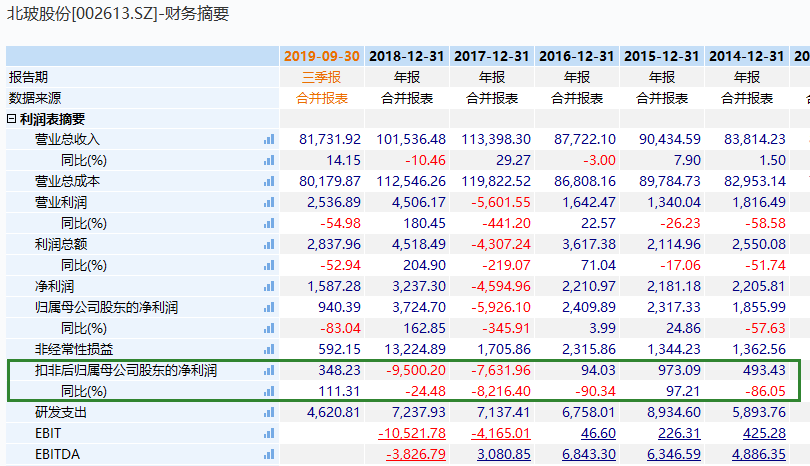This screenshot has height=466, width=810.
Task: Open chart icon for 营业利润 同比(%) row
Action: tap(269, 224)
